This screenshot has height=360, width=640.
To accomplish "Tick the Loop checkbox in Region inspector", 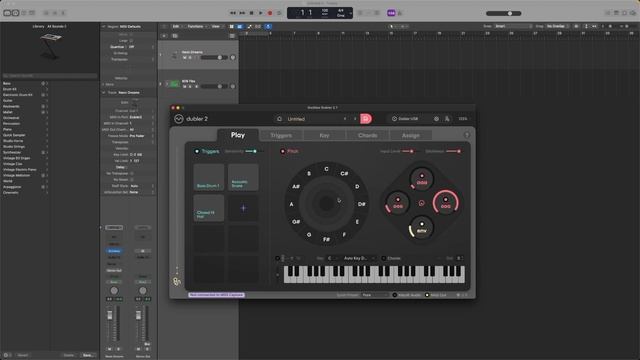I will (131, 41).
